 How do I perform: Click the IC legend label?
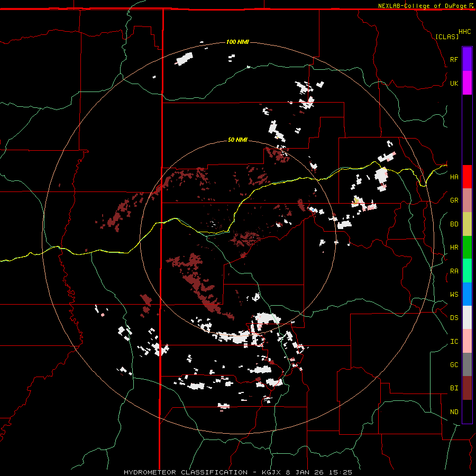click(454, 342)
